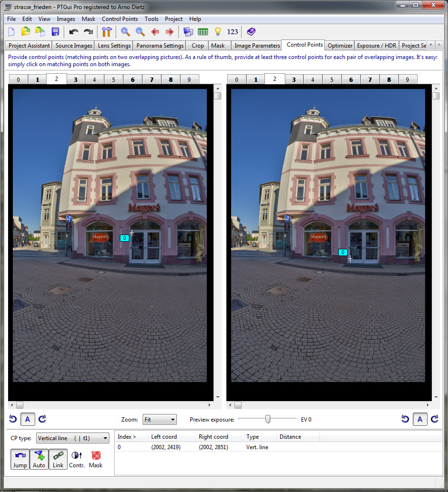Open the purple help book icon
Image resolution: width=448 pixels, height=492 pixels.
coord(251,32)
